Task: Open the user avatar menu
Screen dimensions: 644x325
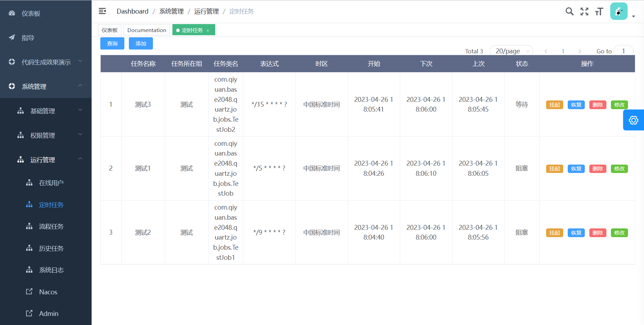Action: tap(619, 11)
